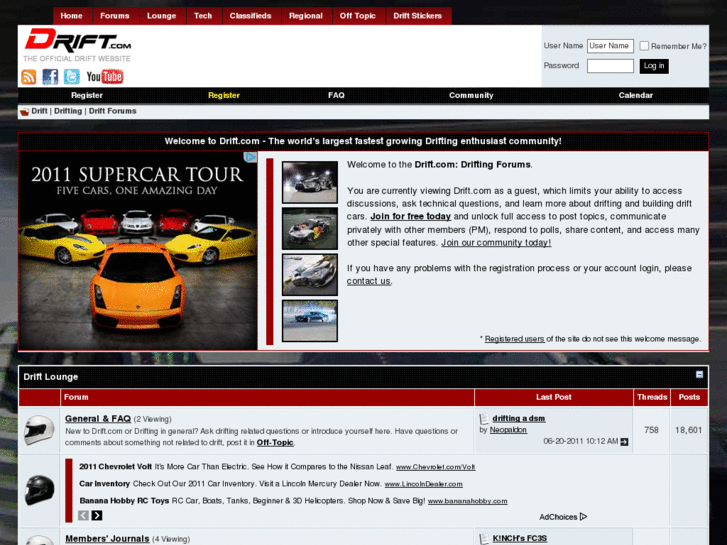Image resolution: width=727 pixels, height=545 pixels.
Task: Click the Off-Topic link in forum description
Action: (275, 442)
